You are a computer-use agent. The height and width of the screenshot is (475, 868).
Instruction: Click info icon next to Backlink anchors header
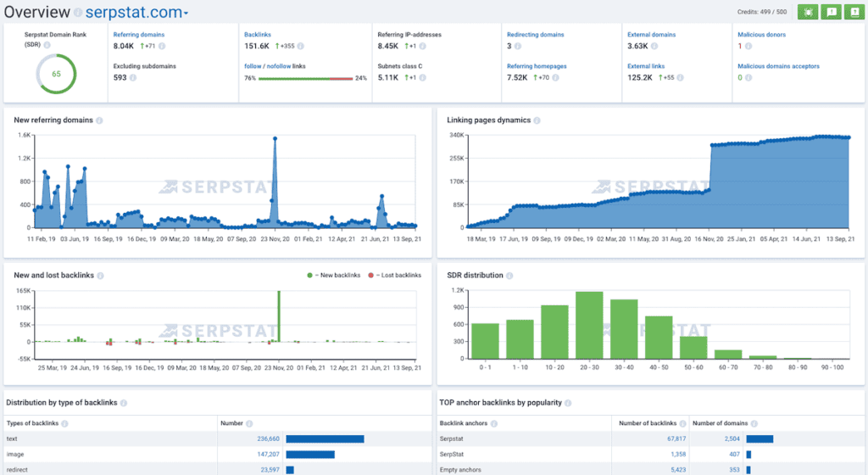click(494, 423)
